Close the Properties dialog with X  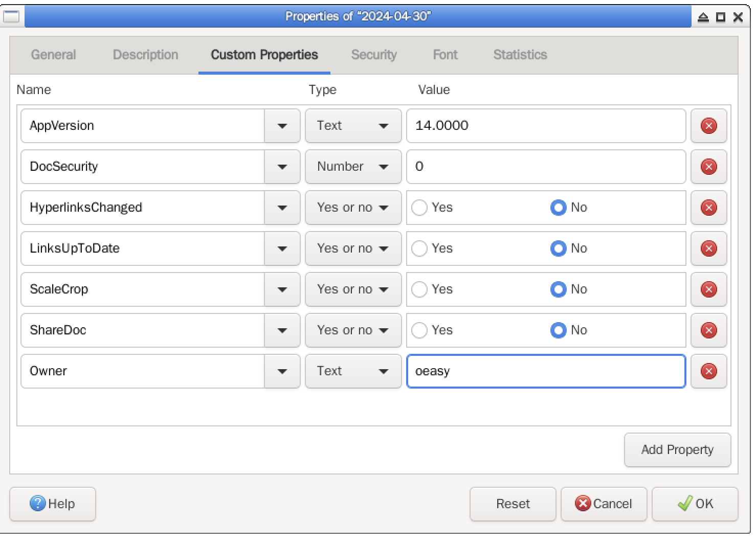(738, 17)
